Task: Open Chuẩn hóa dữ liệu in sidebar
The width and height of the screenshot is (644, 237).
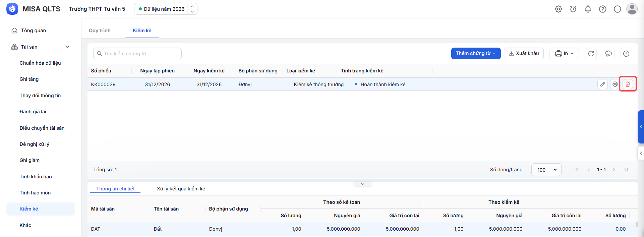Action: pyautogui.click(x=41, y=63)
